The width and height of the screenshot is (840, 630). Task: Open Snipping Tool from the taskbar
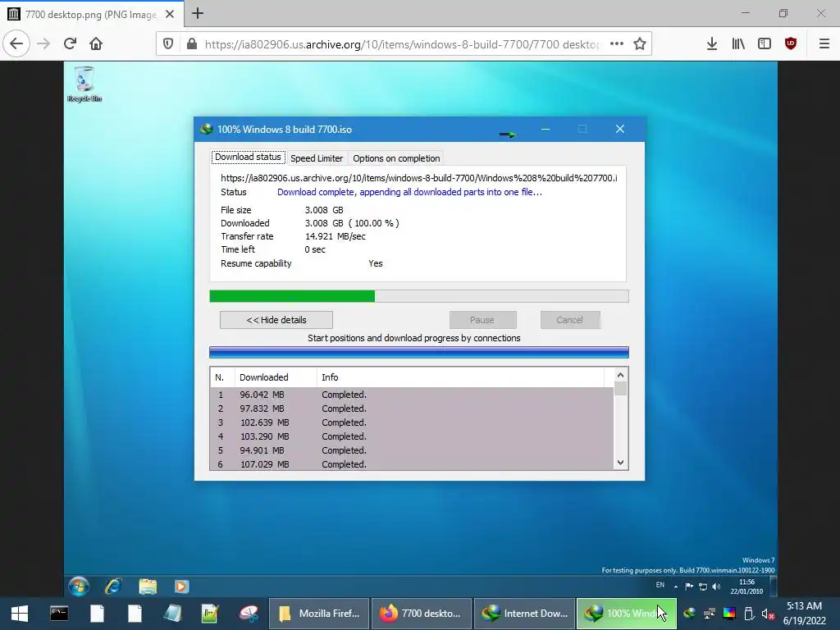pos(249,614)
